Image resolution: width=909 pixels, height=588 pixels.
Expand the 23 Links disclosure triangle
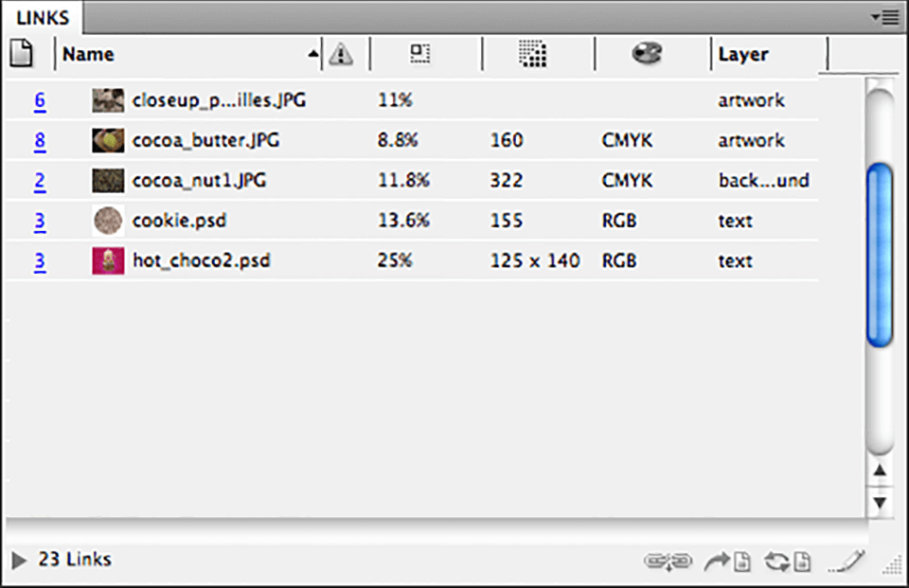tap(17, 560)
